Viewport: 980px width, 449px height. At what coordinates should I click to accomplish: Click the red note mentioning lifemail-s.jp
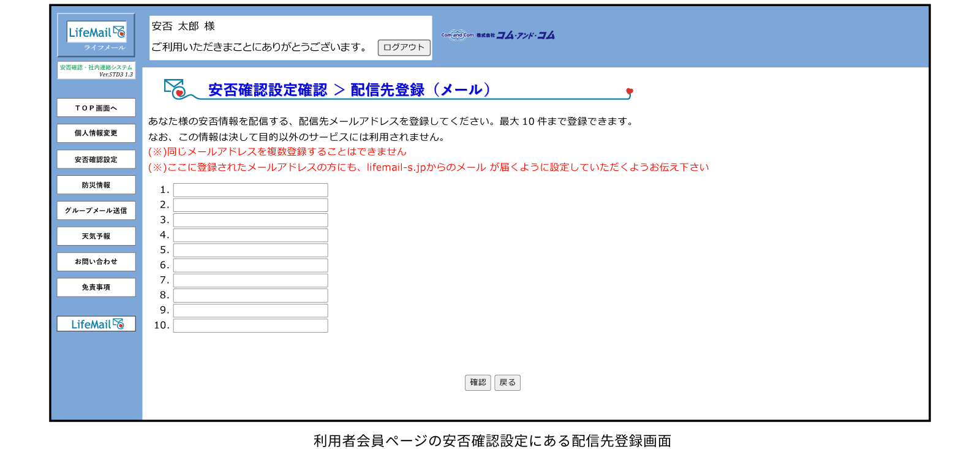tap(429, 167)
